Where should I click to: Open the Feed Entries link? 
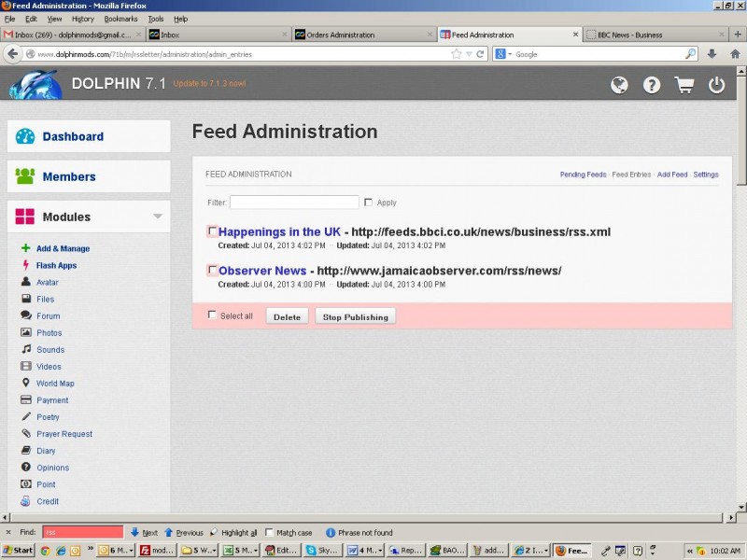pos(631,175)
